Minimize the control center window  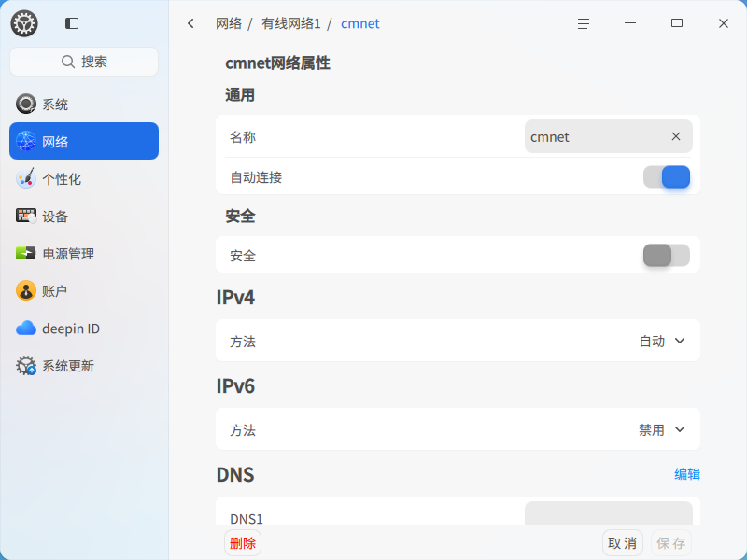click(x=630, y=23)
